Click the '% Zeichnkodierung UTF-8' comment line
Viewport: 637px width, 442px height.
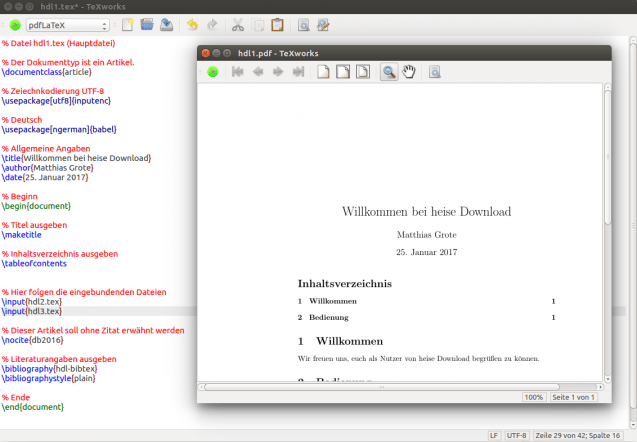(x=53, y=91)
